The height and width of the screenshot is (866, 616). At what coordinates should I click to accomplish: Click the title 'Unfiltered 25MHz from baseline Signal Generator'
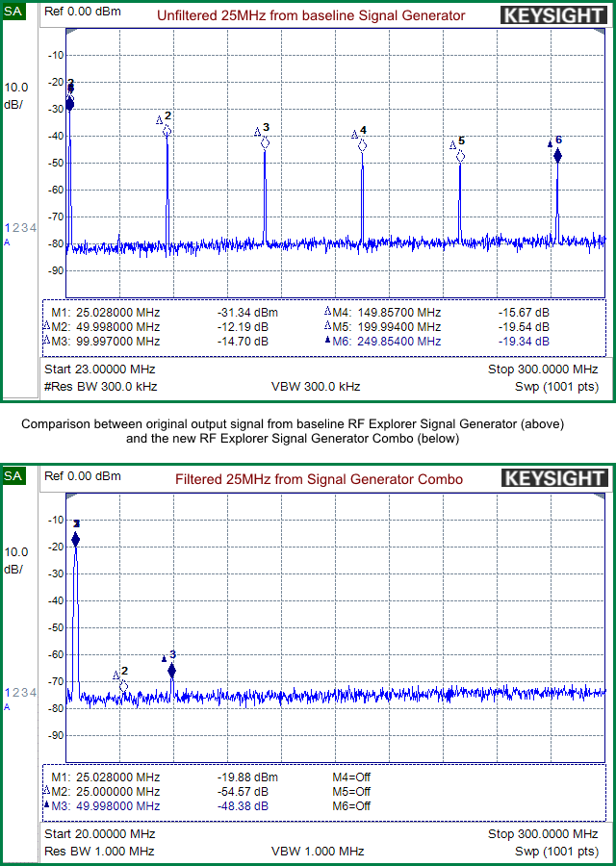(311, 15)
